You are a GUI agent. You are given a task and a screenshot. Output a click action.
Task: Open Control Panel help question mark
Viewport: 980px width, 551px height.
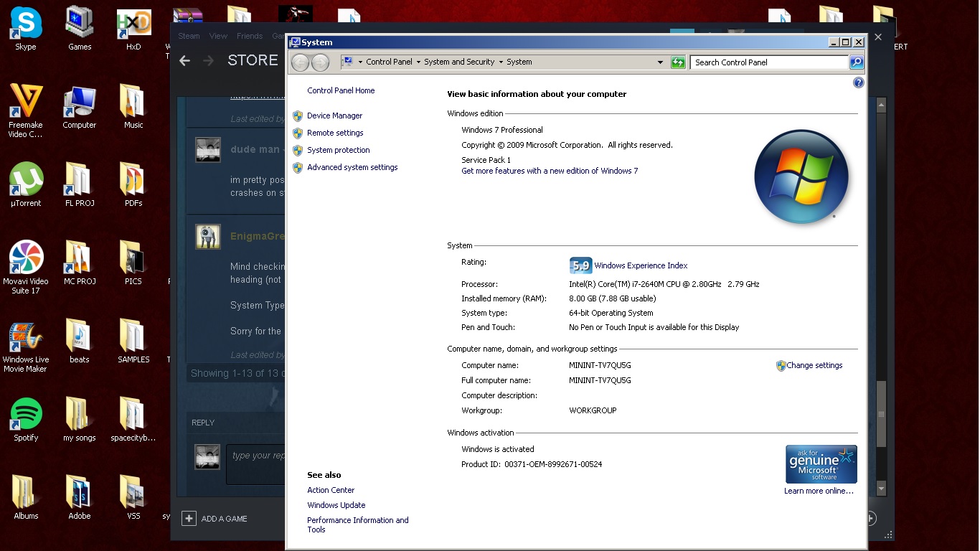point(858,83)
